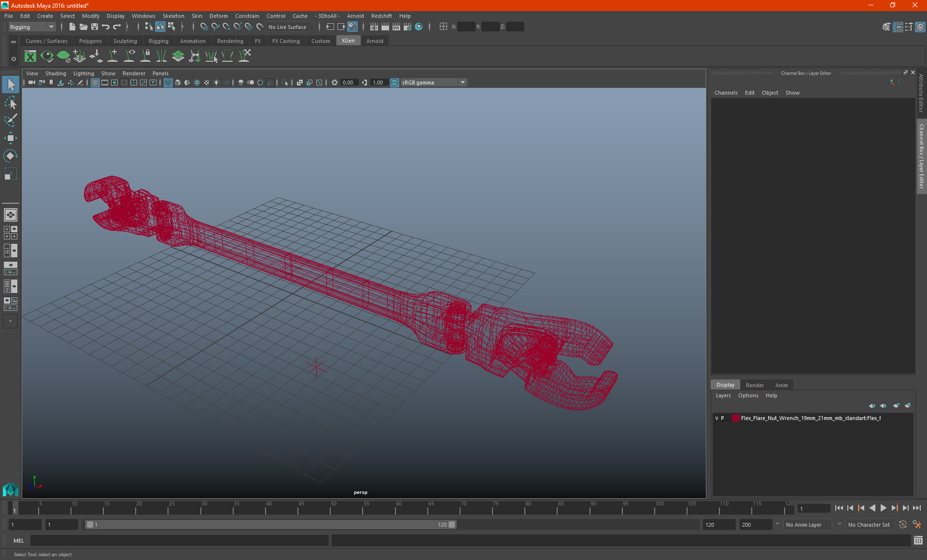The image size is (927, 560).
Task: Open the Skeleton menu
Action: 173,16
